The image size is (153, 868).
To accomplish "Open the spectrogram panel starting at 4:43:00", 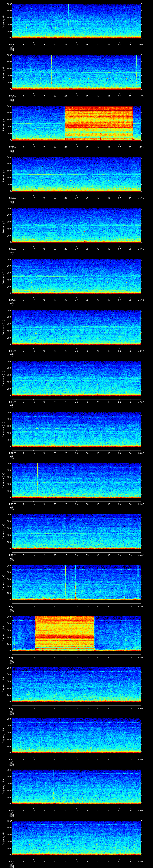I will pyautogui.click(x=76, y=736).
